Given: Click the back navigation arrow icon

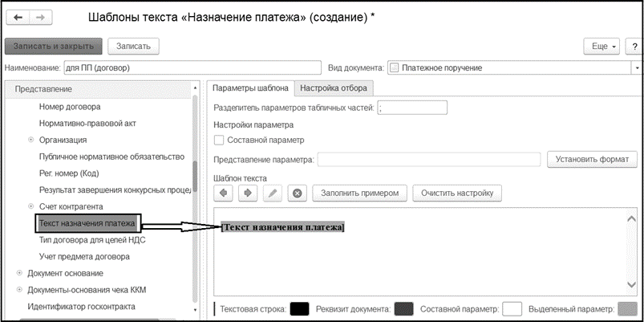Looking at the screenshot, I should [x=18, y=18].
